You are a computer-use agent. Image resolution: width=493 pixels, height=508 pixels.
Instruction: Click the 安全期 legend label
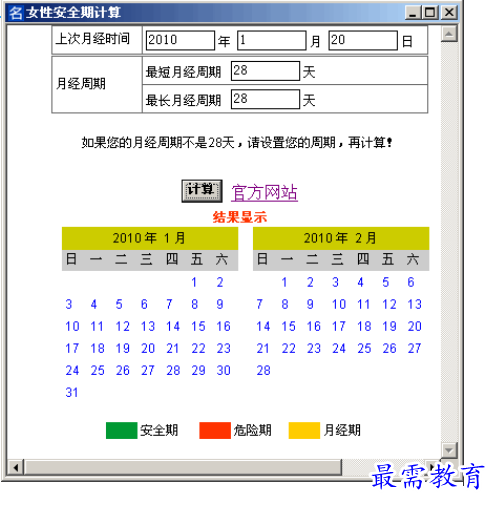[159, 430]
